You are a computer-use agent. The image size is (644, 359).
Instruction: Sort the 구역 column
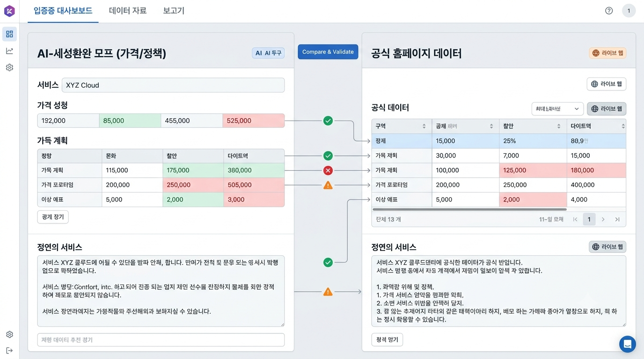(x=424, y=127)
